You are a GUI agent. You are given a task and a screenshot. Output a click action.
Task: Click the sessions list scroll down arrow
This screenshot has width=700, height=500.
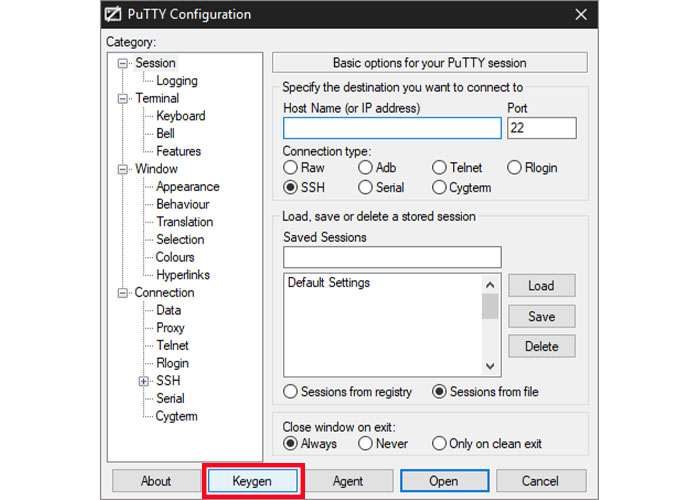(490, 367)
